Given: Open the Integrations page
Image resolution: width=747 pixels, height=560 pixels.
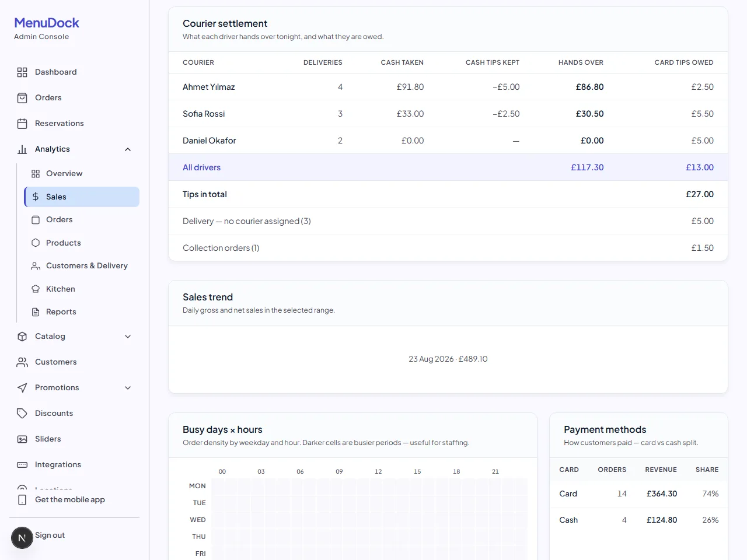Looking at the screenshot, I should pyautogui.click(x=74, y=465).
